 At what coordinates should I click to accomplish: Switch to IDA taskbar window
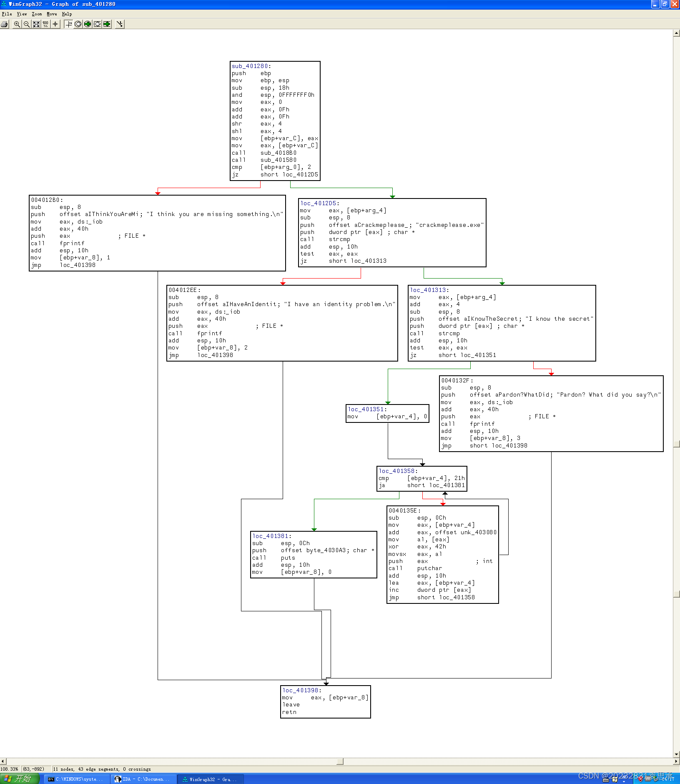[143, 779]
